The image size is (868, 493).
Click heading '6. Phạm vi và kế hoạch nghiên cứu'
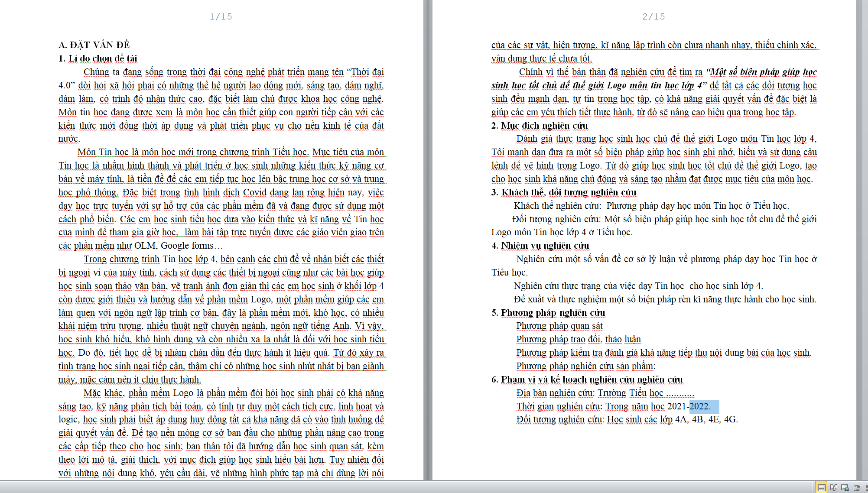[587, 379]
